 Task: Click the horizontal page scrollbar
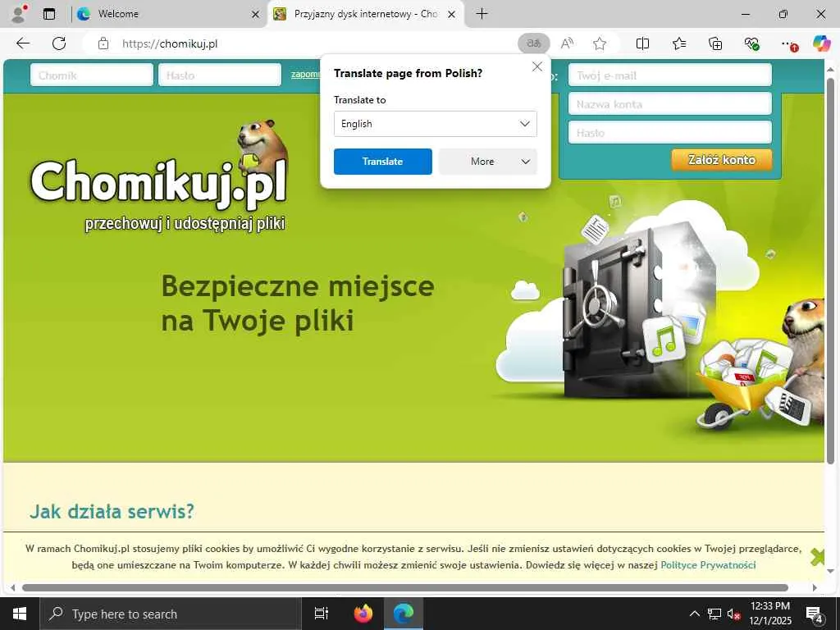pyautogui.click(x=404, y=587)
